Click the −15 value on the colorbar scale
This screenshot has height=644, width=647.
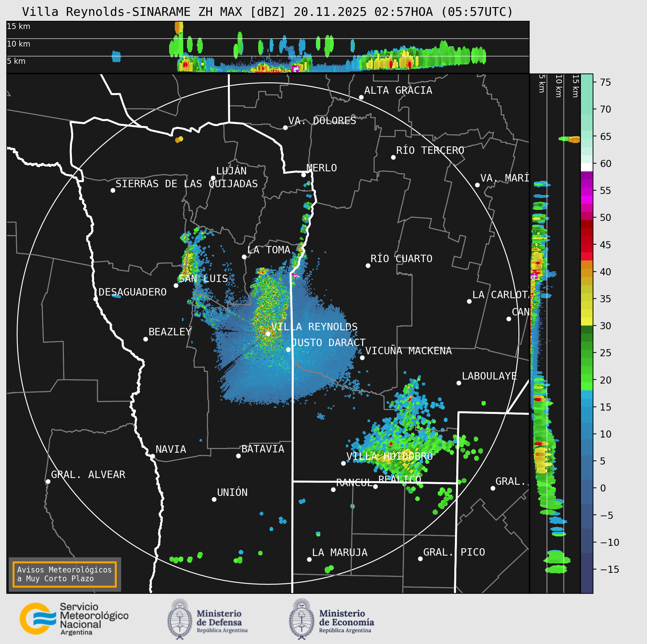coord(610,569)
